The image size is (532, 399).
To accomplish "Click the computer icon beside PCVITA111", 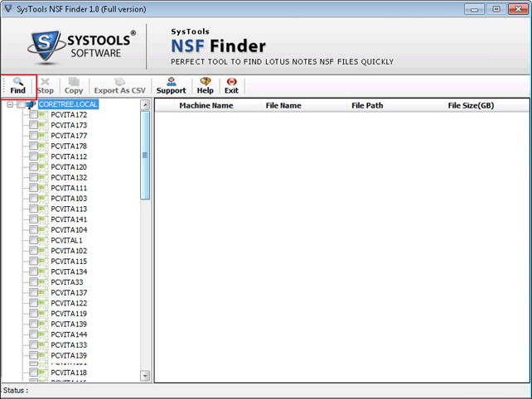I will click(x=43, y=188).
